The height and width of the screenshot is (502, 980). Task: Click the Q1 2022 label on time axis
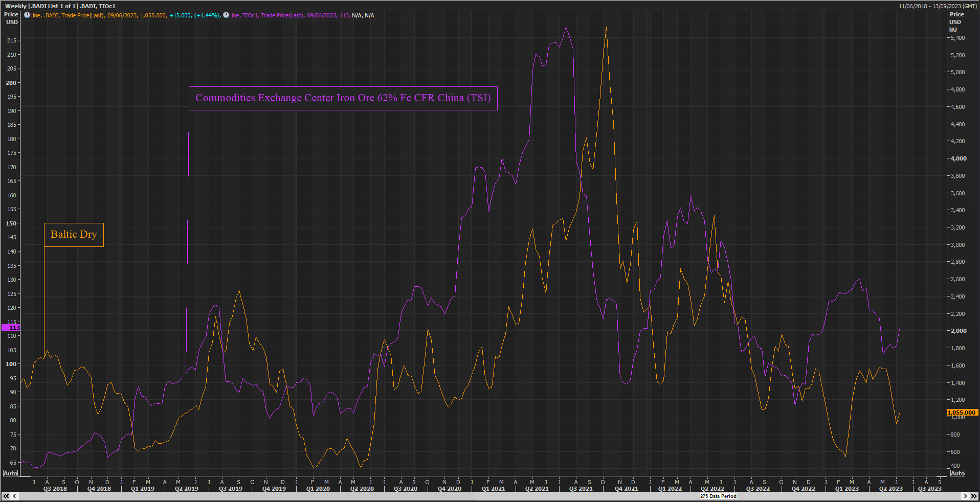670,489
